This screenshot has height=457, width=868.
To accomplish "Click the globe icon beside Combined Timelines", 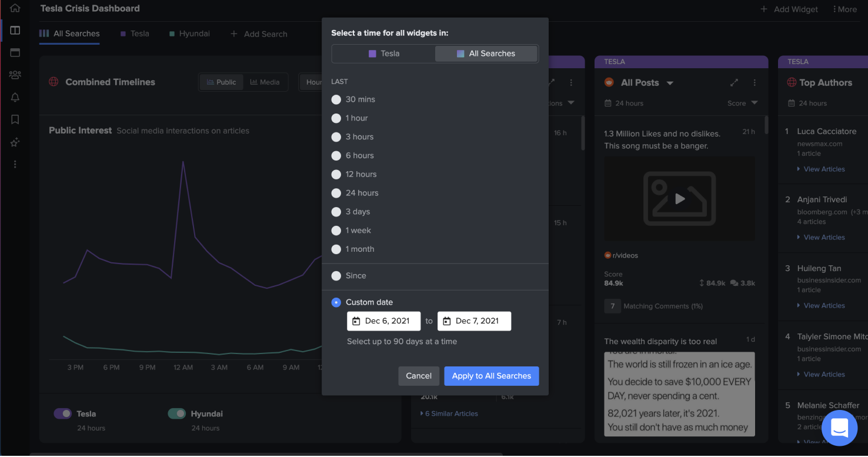I will (54, 82).
